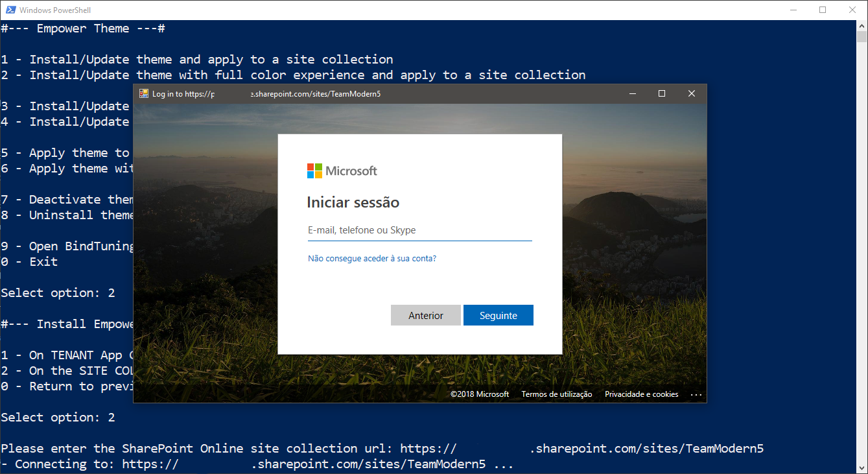Image resolution: width=868 pixels, height=474 pixels.
Task: Minimize the Windows PowerShell window
Action: [x=793, y=10]
